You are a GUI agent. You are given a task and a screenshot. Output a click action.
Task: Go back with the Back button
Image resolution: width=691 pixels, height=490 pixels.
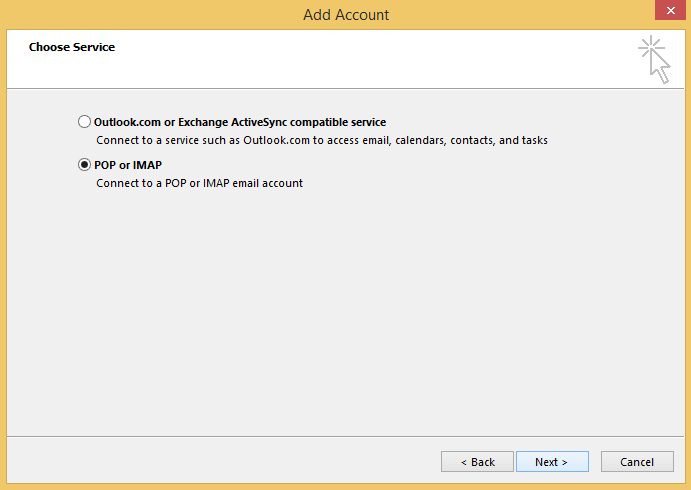coord(477,462)
